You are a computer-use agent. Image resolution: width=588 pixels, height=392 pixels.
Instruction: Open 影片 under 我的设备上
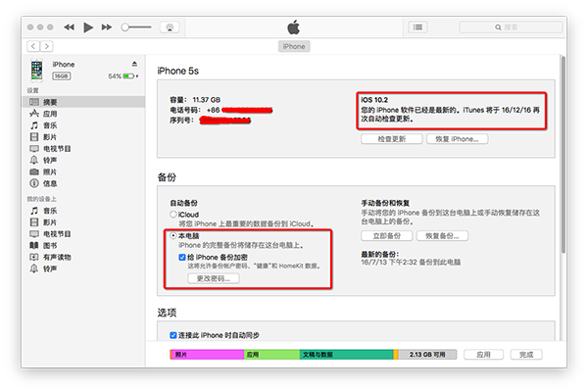coord(84,222)
